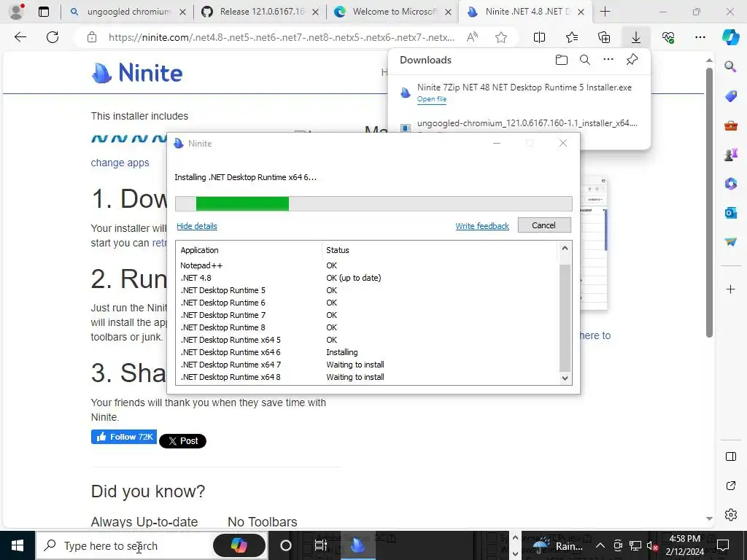Click the X Post button
This screenshot has height=560, width=747.
(183, 441)
